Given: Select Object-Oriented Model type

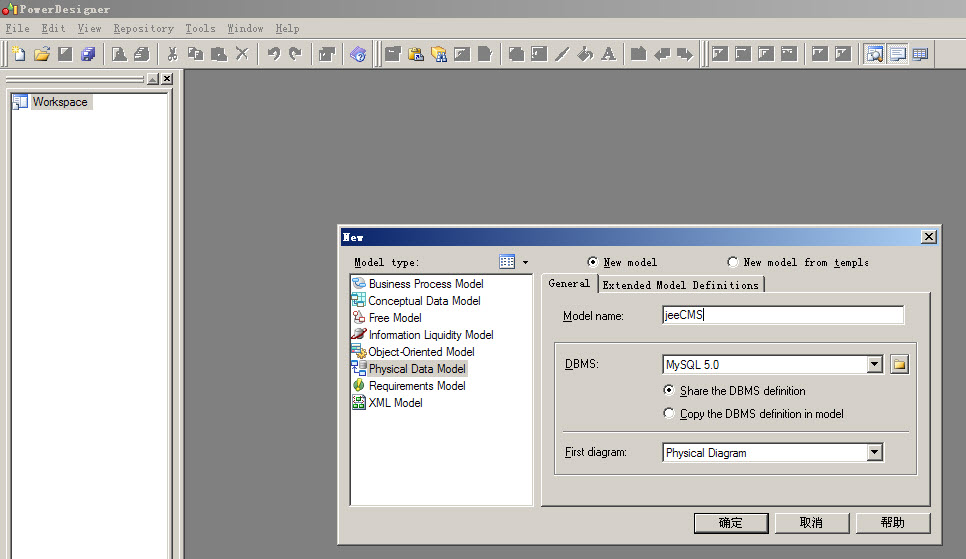Looking at the screenshot, I should click(421, 352).
